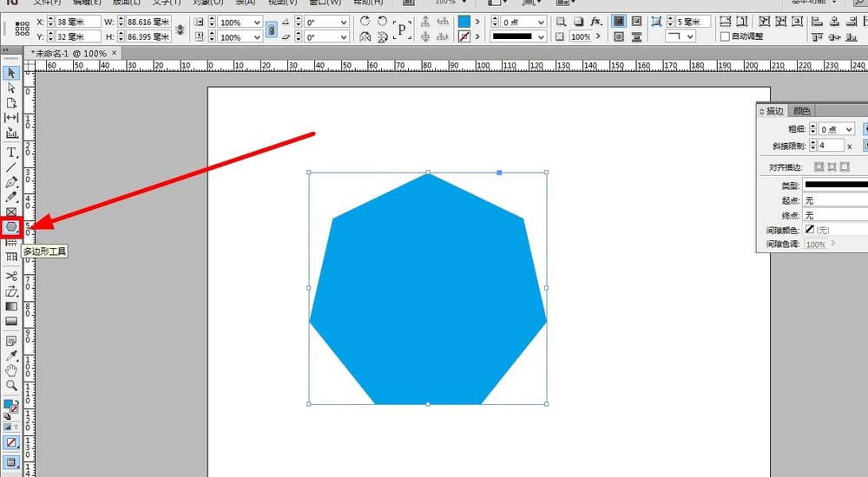
Task: Toggle the no text wrap button
Action: click(x=618, y=22)
